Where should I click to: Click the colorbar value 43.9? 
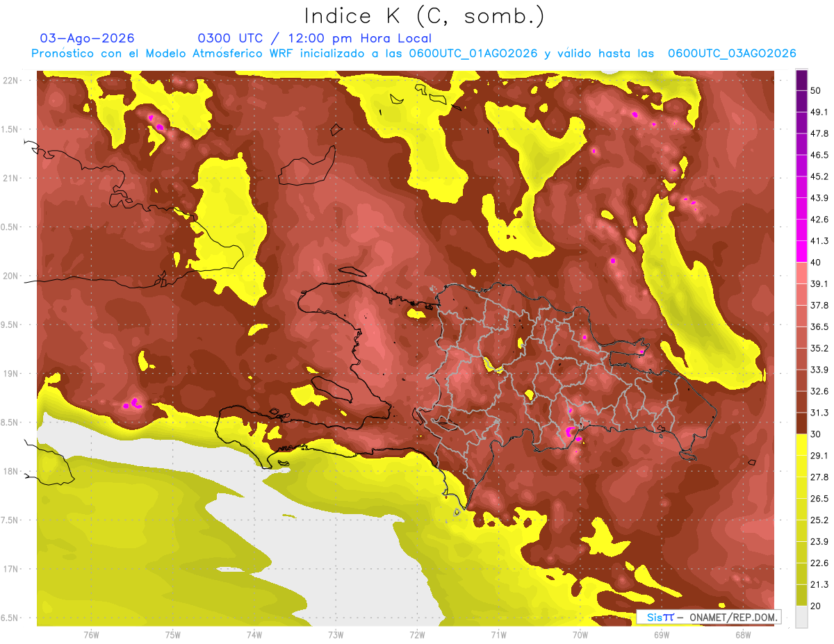click(x=819, y=198)
